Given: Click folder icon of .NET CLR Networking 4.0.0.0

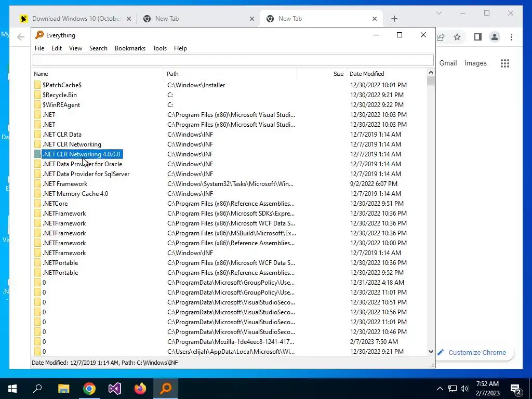Looking at the screenshot, I should [37, 154].
